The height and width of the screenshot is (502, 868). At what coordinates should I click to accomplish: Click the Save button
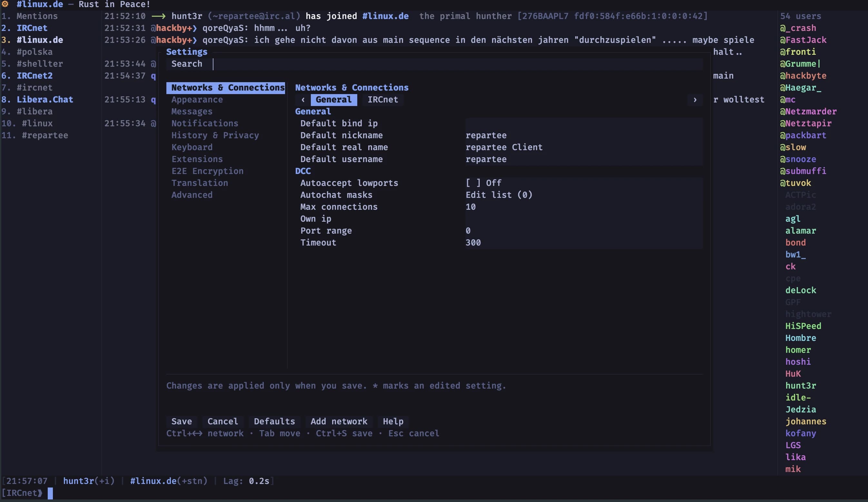click(182, 422)
